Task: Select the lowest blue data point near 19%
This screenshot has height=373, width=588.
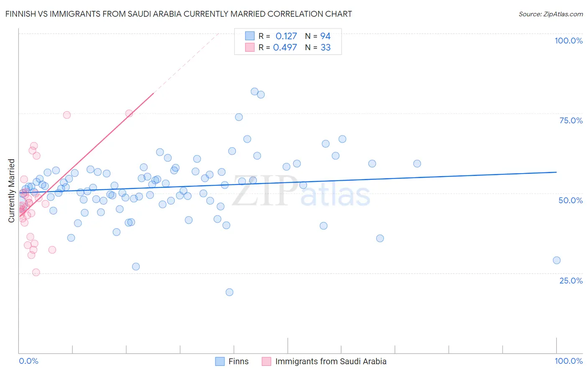Action: pyautogui.click(x=229, y=292)
